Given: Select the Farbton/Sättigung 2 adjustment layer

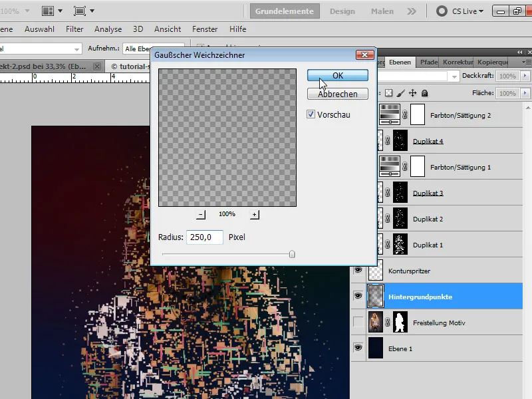Looking at the screenshot, I should 460,115.
